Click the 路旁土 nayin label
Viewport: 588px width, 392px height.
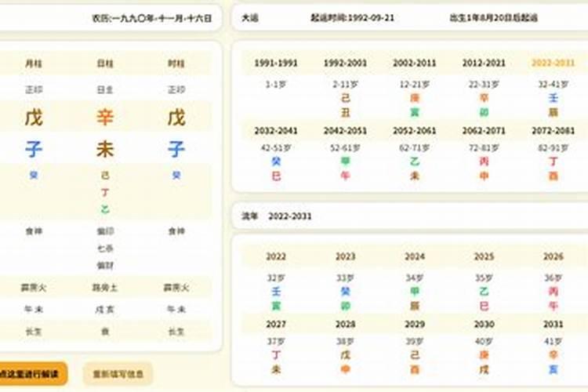point(105,288)
